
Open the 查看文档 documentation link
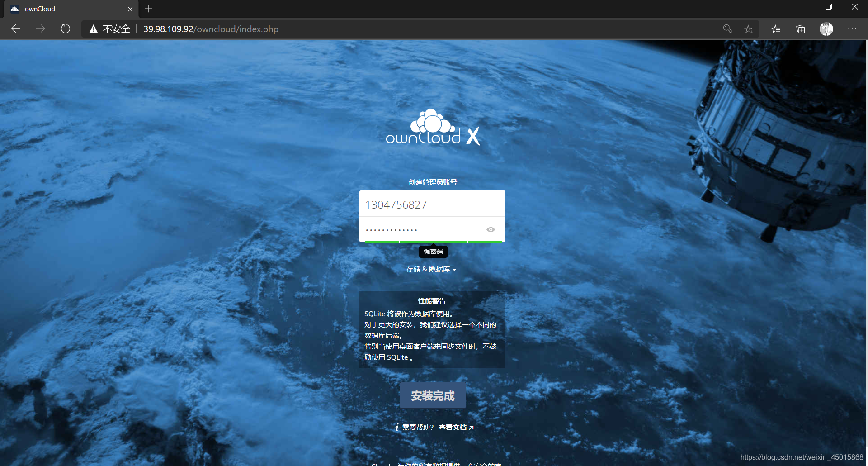[x=456, y=428]
